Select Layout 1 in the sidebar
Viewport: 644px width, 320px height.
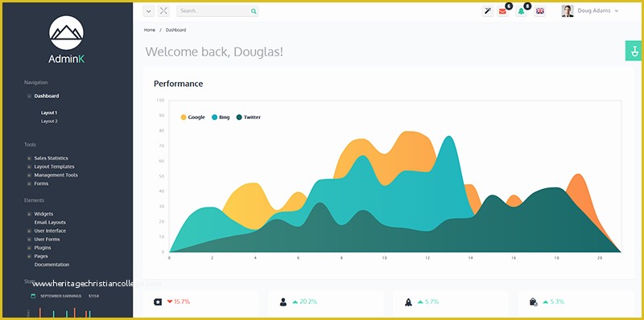[49, 113]
